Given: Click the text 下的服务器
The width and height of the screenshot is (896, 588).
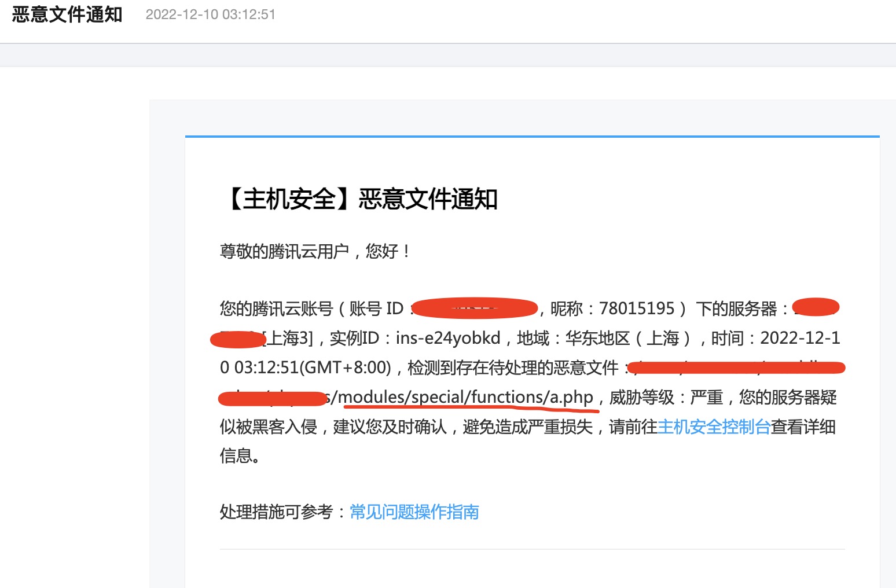Looking at the screenshot, I should pyautogui.click(x=736, y=308).
